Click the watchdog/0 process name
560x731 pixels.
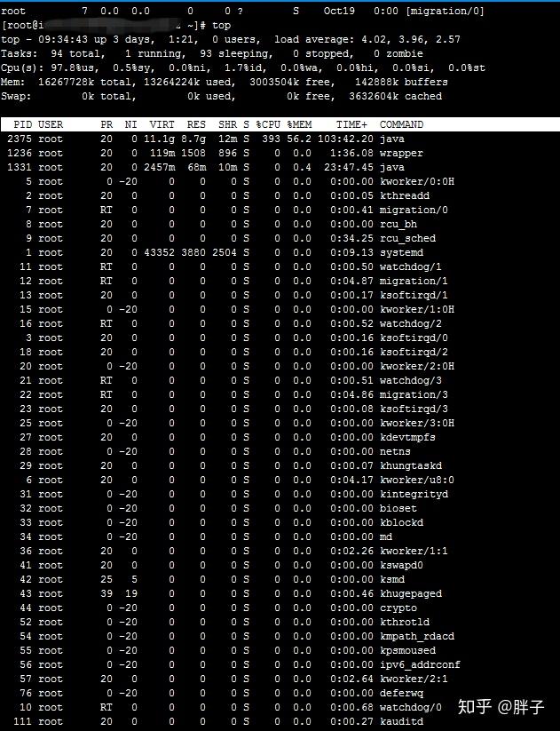coord(410,708)
